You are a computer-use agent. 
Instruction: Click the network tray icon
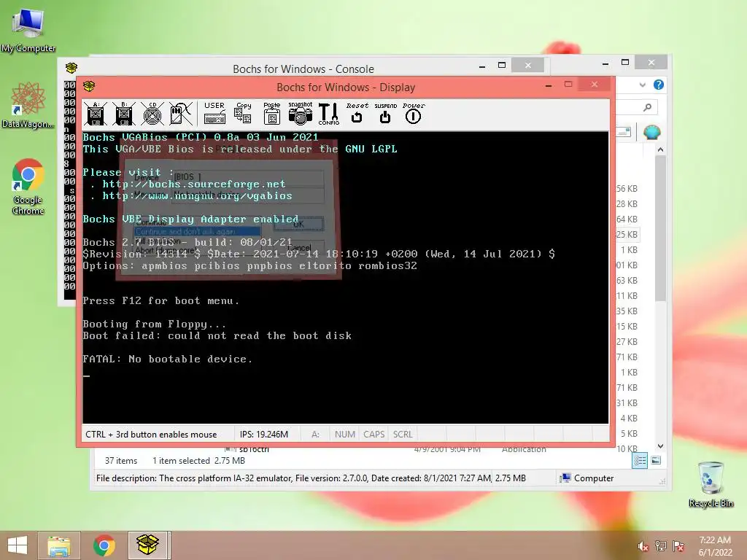(x=661, y=546)
